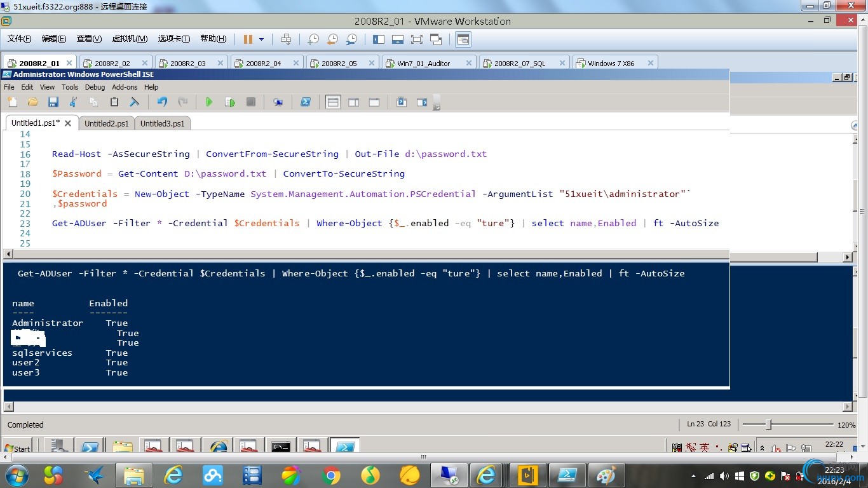Click the Paste clipboard icon
868x488 pixels.
pyautogui.click(x=114, y=102)
